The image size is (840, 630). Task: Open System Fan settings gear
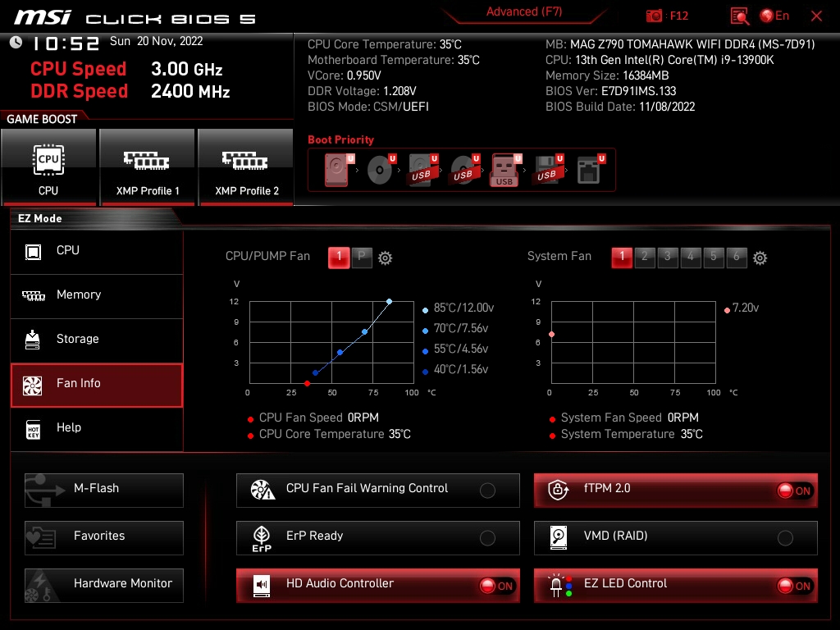click(760, 258)
